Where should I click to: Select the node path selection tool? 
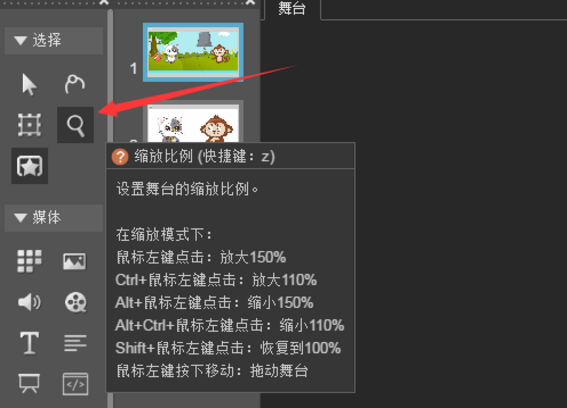(x=75, y=84)
